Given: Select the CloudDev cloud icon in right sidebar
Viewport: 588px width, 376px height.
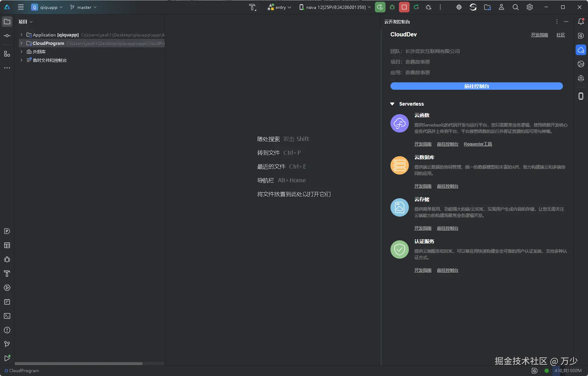Looking at the screenshot, I should point(581,50).
